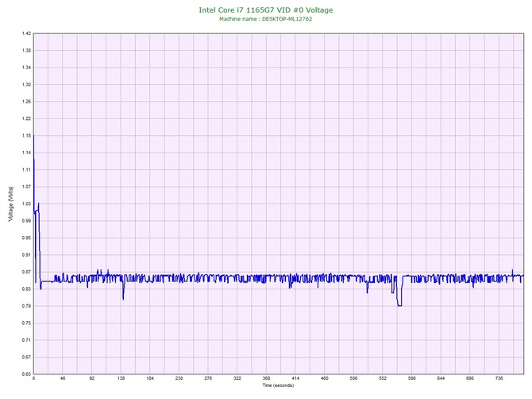The image size is (532, 399).
Task: Click the Voltage (Volts) axis label
Action: point(11,204)
